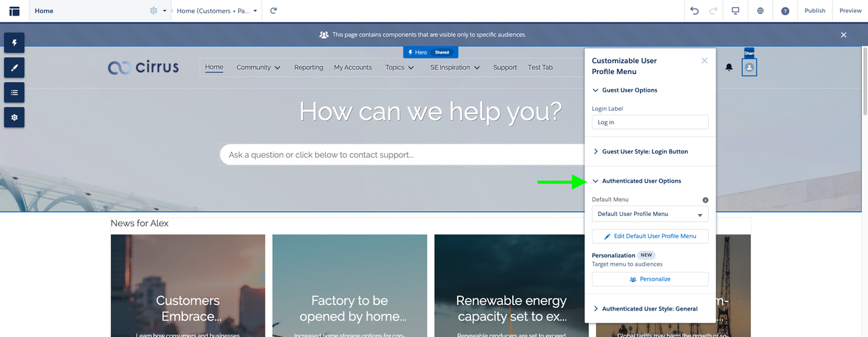Expand Guest User Style: Login Button section

(x=639, y=152)
